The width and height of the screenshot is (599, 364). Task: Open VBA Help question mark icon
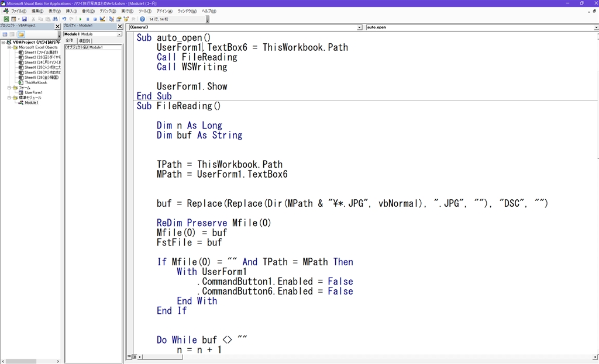click(x=142, y=19)
